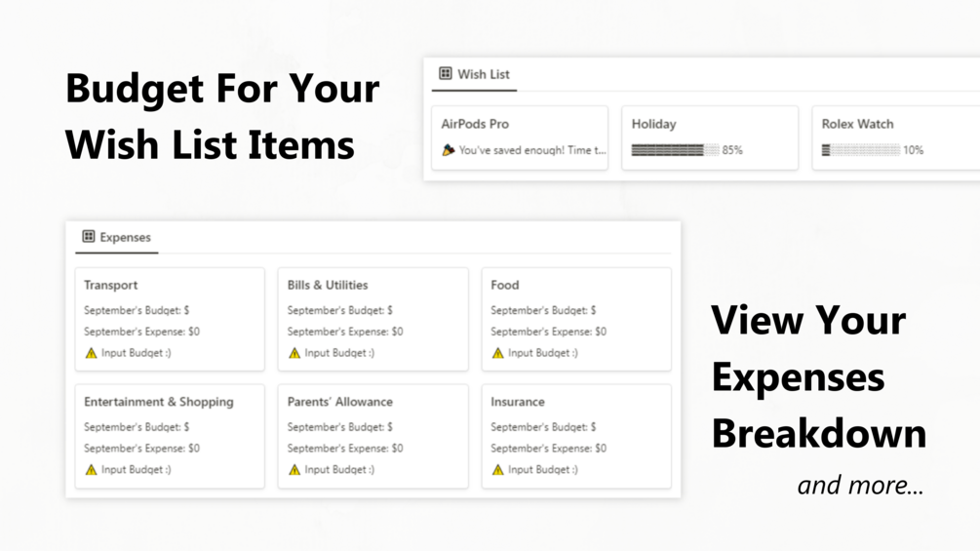The height and width of the screenshot is (551, 980).
Task: Click Insurance September's Budget field
Action: (x=543, y=427)
